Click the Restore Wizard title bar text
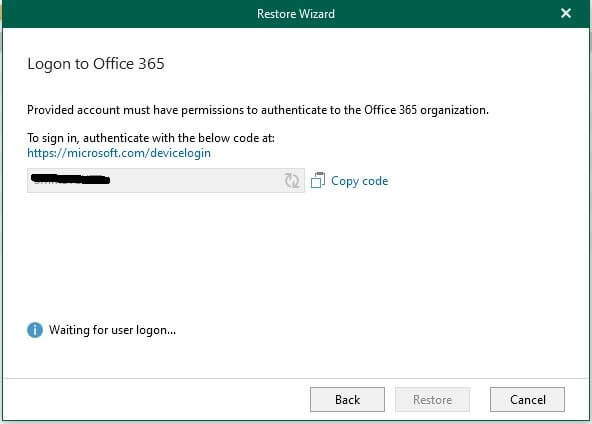The image size is (592, 424). pyautogui.click(x=296, y=14)
